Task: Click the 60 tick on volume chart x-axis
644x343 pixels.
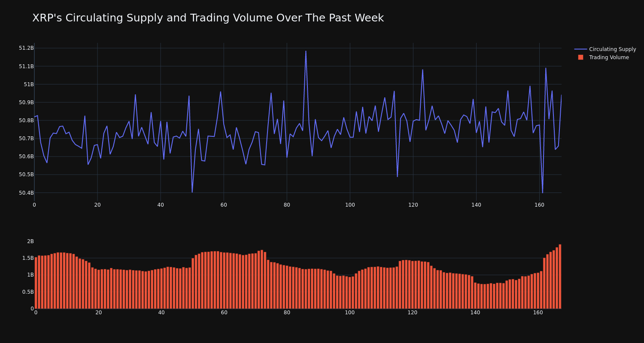Action: (x=224, y=313)
